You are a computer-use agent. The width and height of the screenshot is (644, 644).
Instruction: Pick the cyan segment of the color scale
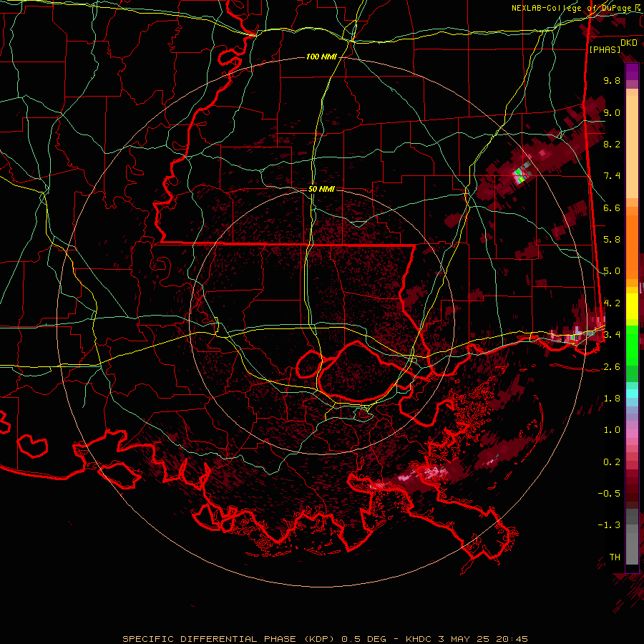click(632, 394)
